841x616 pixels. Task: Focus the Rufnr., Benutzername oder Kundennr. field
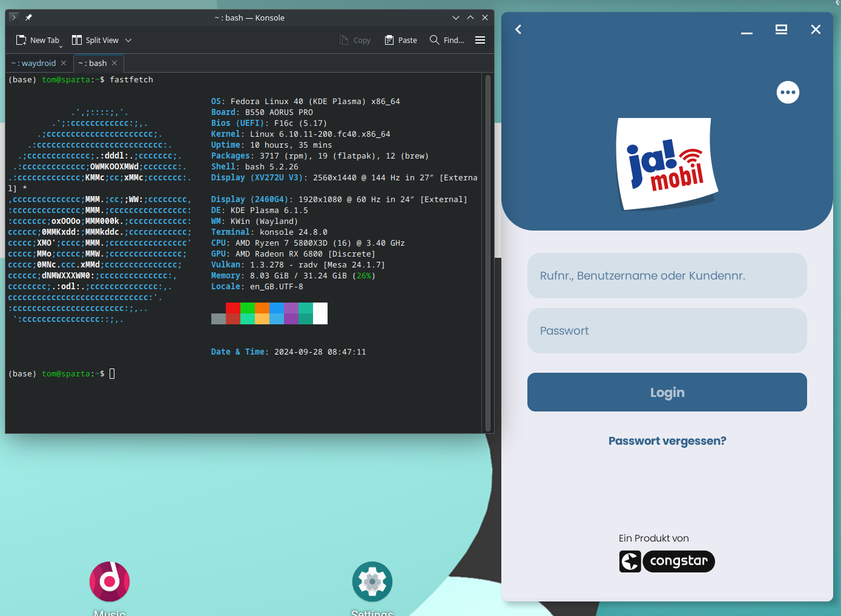click(667, 276)
